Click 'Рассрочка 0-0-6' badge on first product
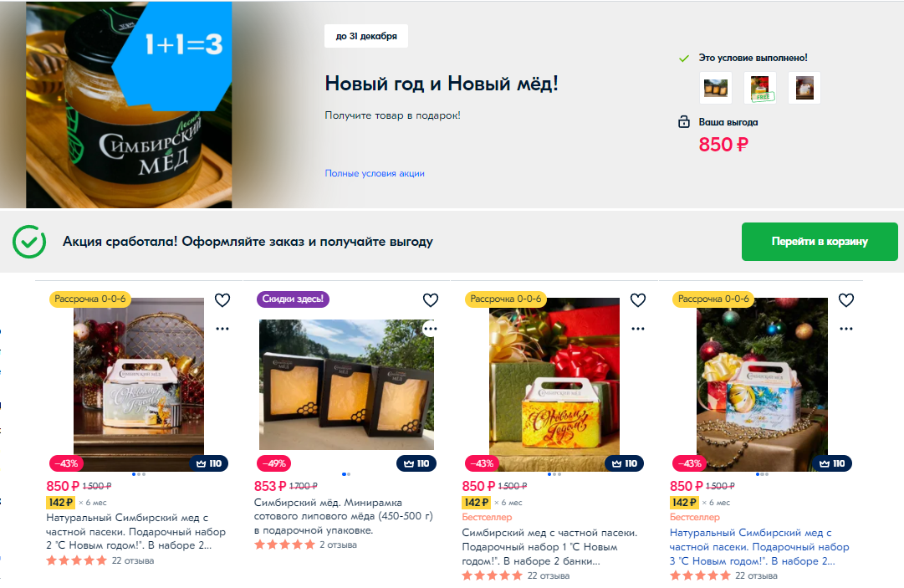Viewport: 904px width, 588px height. click(x=90, y=299)
